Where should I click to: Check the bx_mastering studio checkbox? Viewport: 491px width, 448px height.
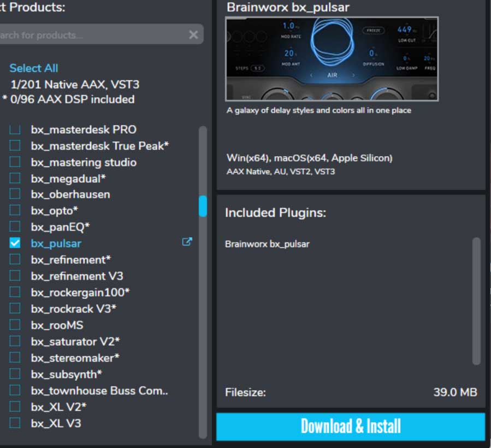(15, 162)
